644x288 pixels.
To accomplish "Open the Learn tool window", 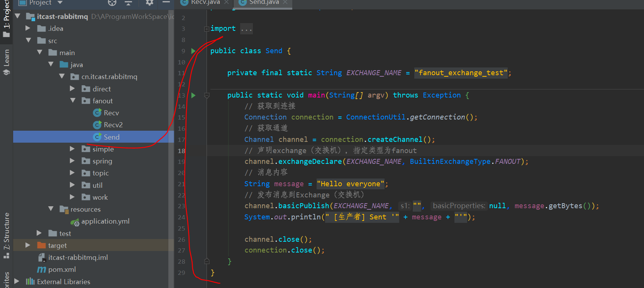I will click(x=6, y=62).
